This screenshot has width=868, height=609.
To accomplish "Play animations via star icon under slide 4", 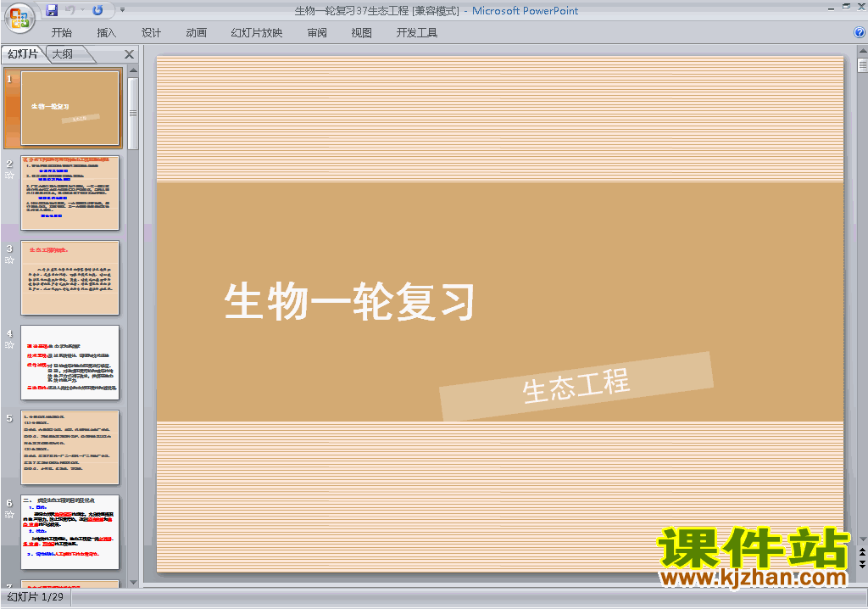I will pos(9,344).
